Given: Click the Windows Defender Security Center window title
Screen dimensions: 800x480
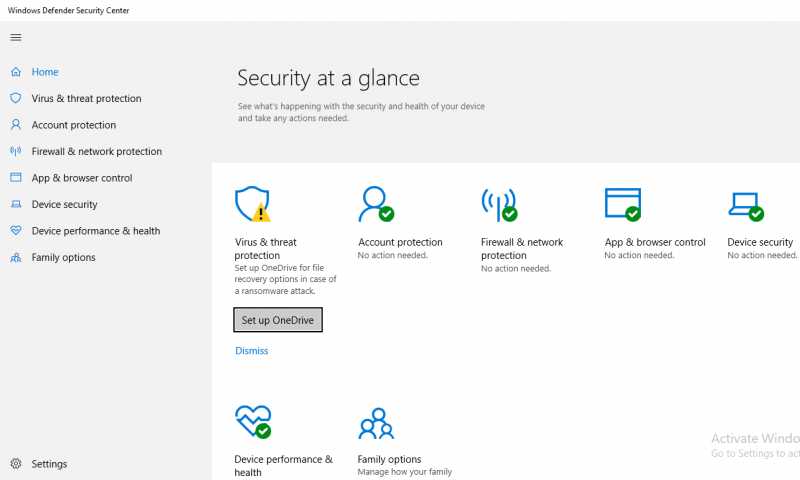Looking at the screenshot, I should pyautogui.click(x=68, y=10).
